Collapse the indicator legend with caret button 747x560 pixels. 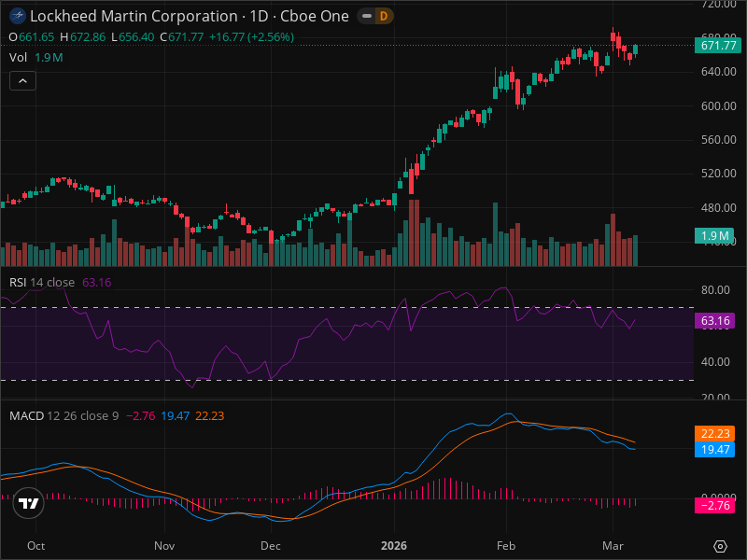tap(22, 81)
